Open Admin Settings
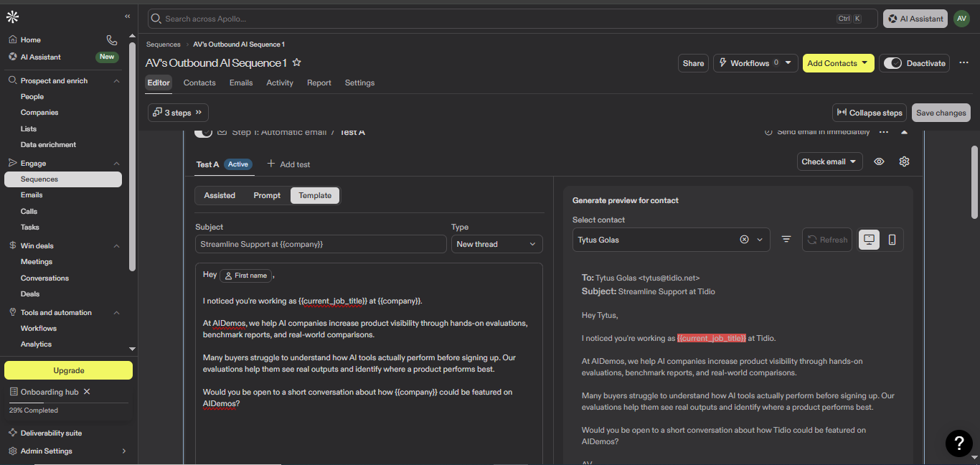 (x=46, y=451)
